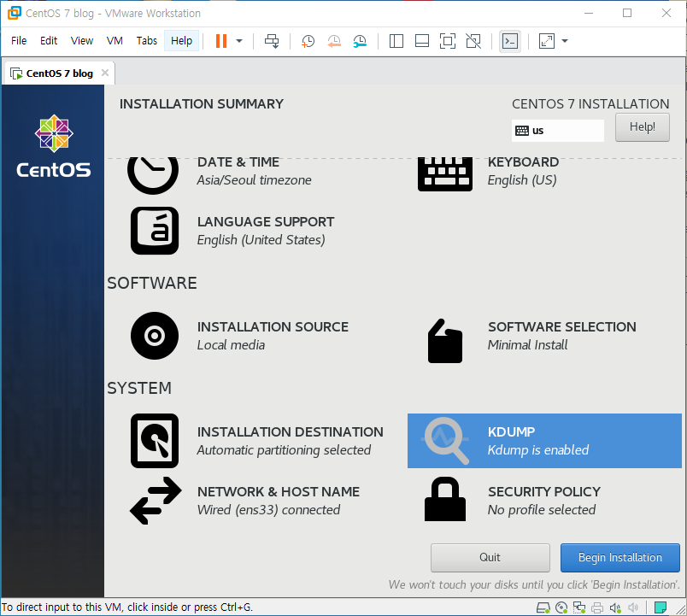Click the message log status bar icon
This screenshot has width=687, height=616.
pyautogui.click(x=661, y=607)
